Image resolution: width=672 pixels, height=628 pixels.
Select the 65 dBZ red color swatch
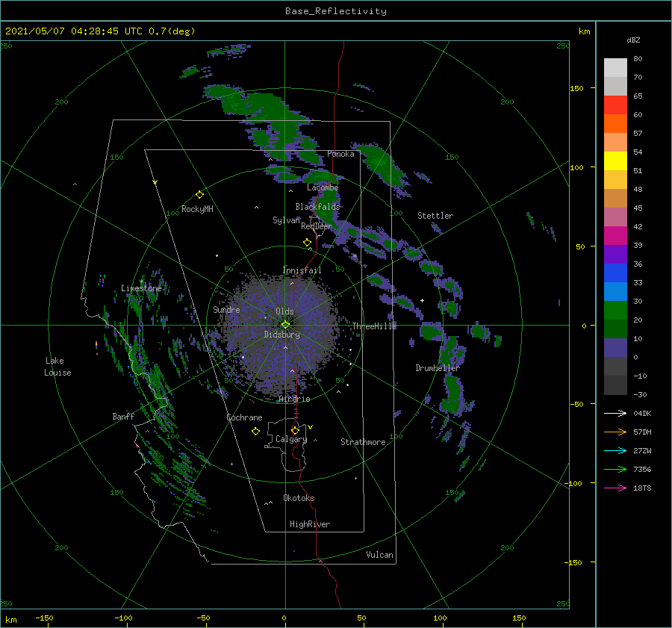(615, 105)
